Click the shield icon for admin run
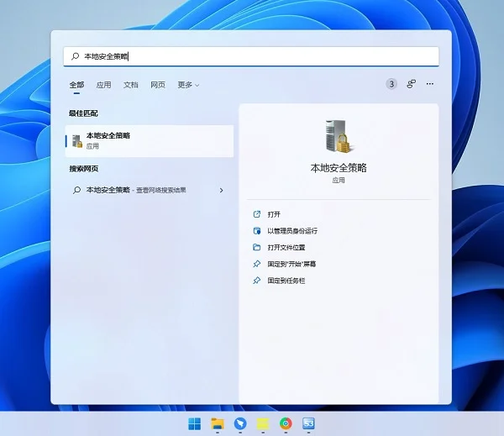504x436 pixels. [256, 231]
